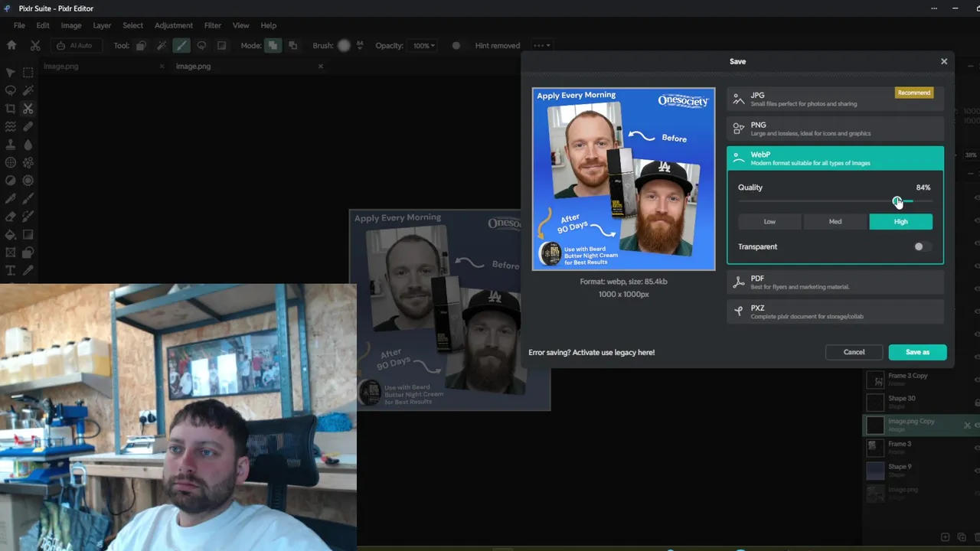Choose the lasso cutout tool option

point(201,45)
